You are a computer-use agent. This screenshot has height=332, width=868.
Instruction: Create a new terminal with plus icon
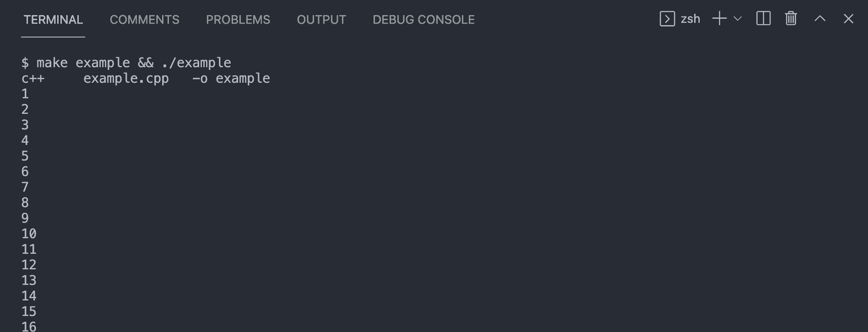tap(719, 19)
